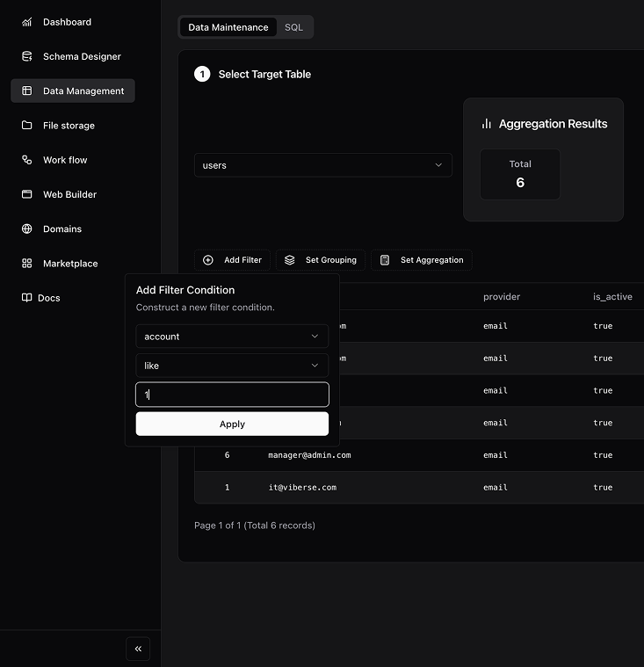The height and width of the screenshot is (667, 644).
Task: Click the Set Aggregation button
Action: pos(422,260)
